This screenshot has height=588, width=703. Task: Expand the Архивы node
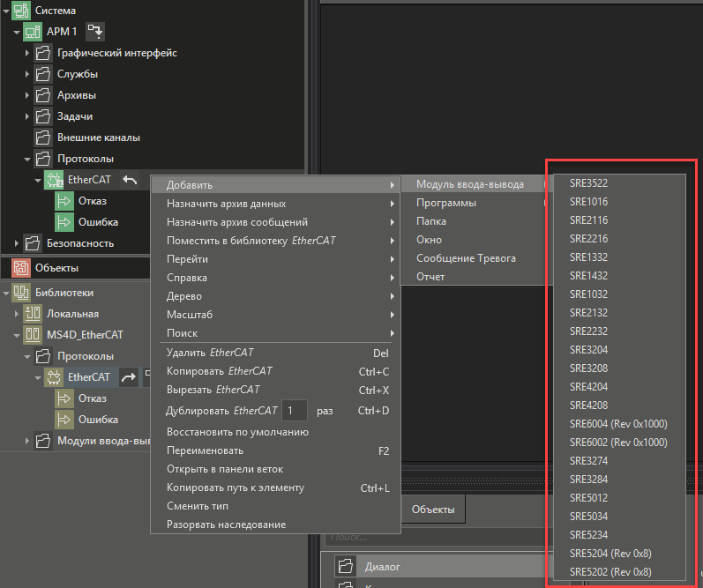26,95
